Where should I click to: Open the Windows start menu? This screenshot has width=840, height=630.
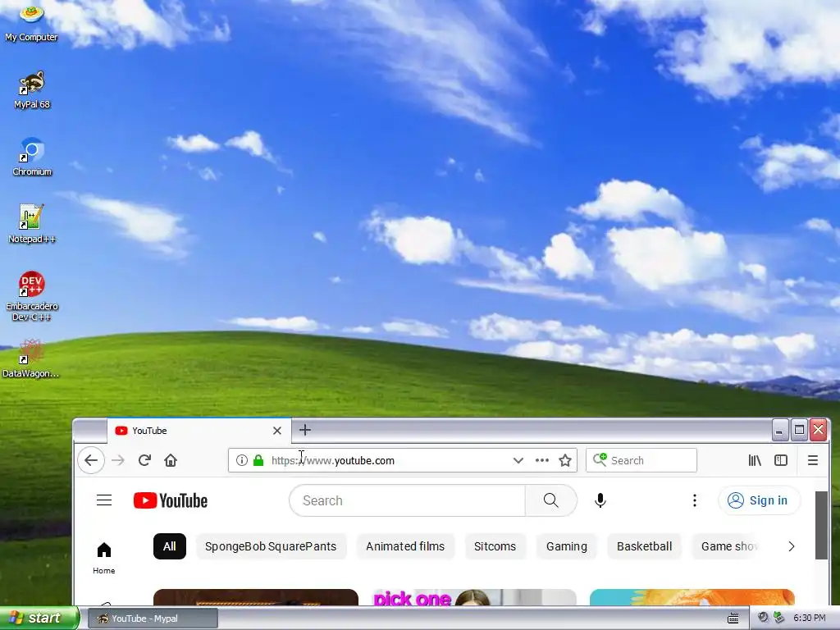(39, 618)
